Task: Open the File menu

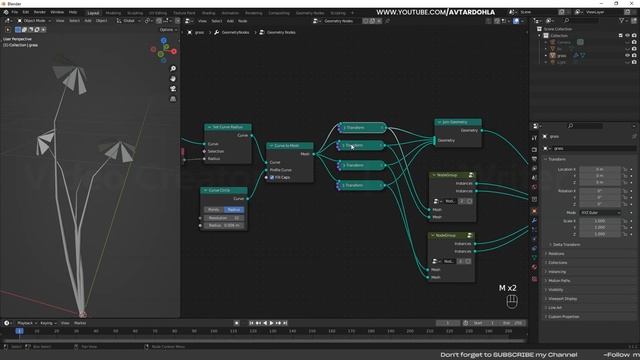Action: (15, 12)
